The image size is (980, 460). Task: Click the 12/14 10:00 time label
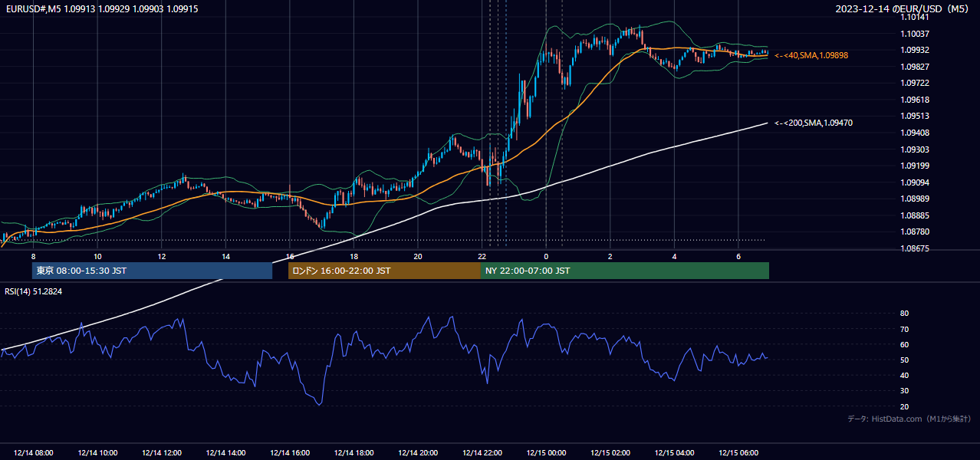click(97, 453)
